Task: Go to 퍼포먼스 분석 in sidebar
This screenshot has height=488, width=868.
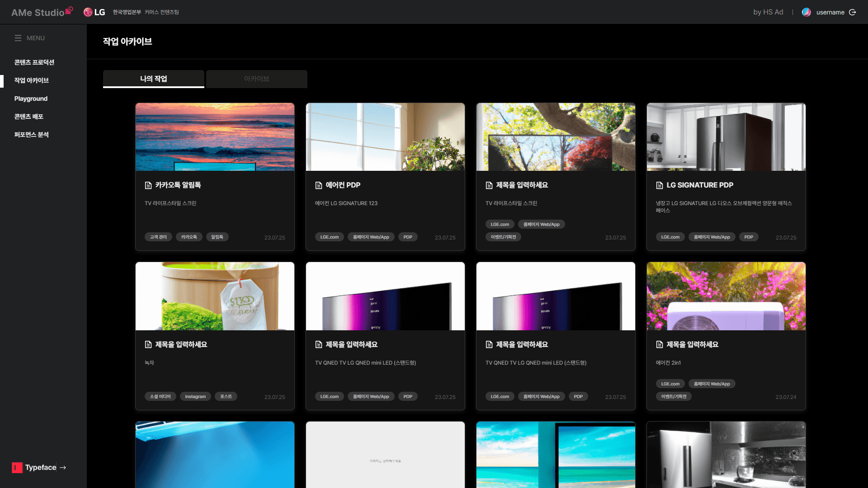Action: [x=31, y=135]
